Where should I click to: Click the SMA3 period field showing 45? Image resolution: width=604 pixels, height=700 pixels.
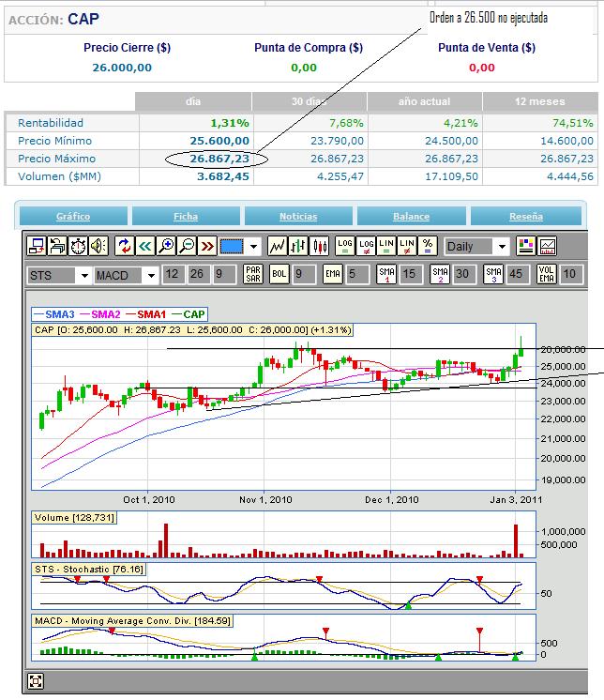pyautogui.click(x=518, y=274)
